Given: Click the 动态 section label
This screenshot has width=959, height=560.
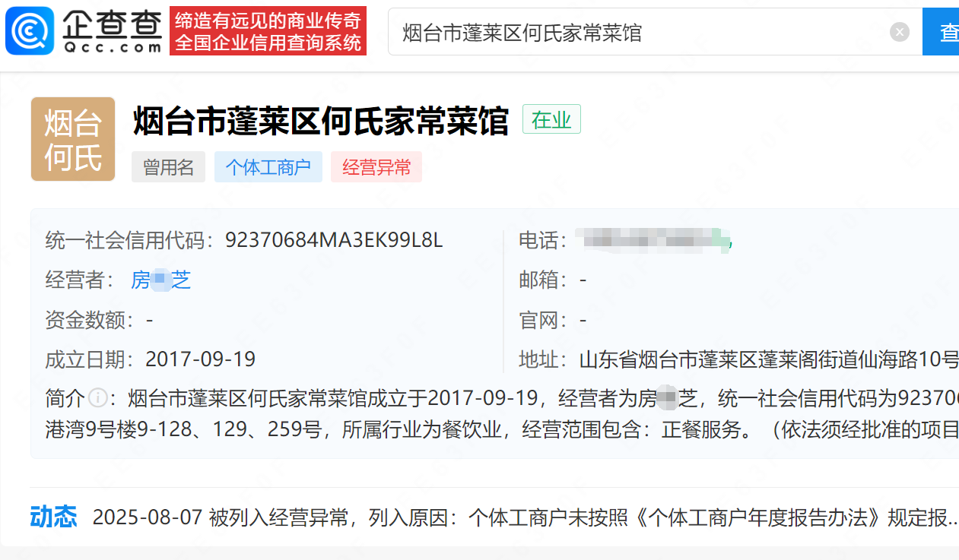Looking at the screenshot, I should point(53,517).
